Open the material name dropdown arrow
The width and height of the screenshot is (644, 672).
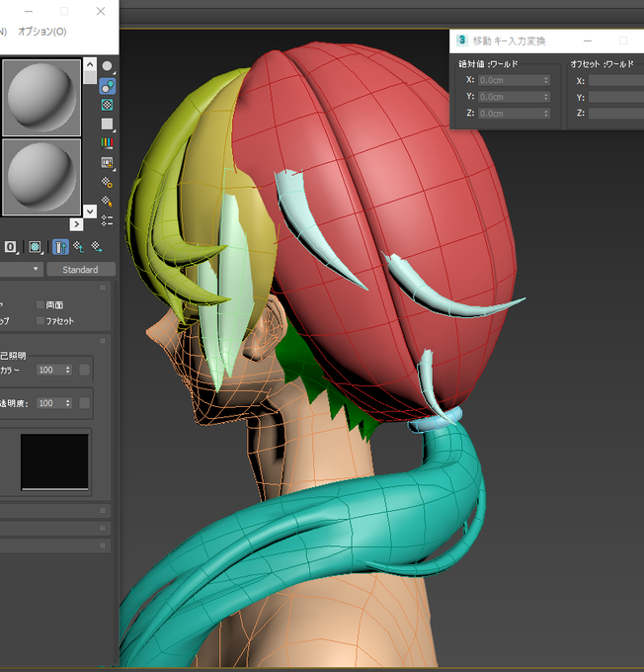tap(36, 269)
